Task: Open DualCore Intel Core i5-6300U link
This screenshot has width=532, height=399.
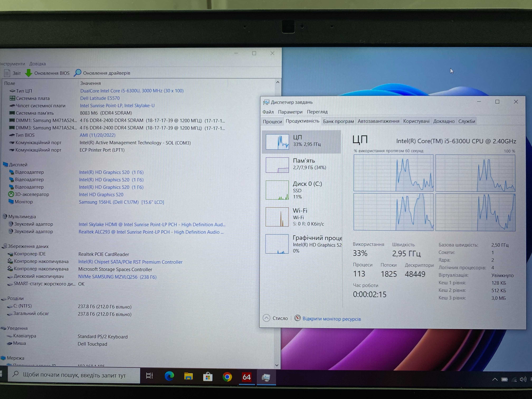Action: [132, 91]
